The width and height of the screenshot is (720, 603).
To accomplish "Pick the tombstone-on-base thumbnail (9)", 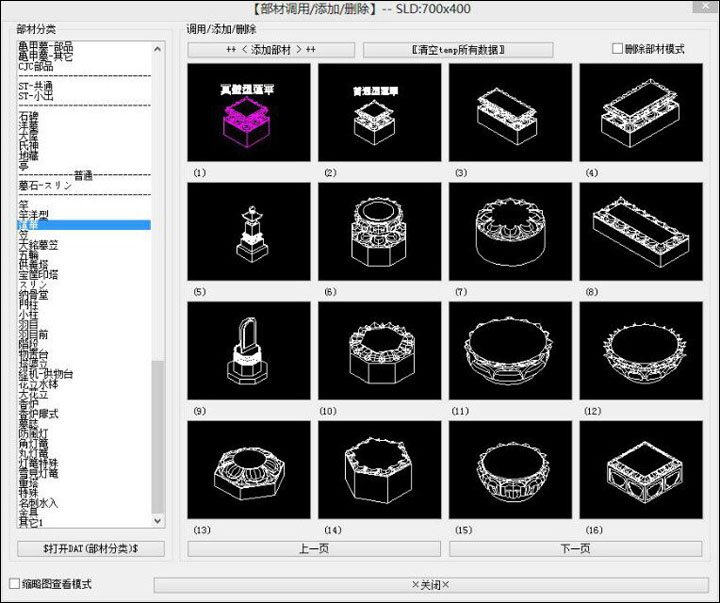I will [249, 350].
